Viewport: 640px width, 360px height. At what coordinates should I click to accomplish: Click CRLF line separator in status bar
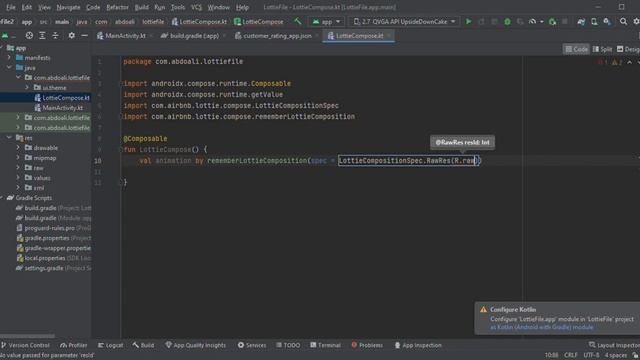click(x=571, y=355)
